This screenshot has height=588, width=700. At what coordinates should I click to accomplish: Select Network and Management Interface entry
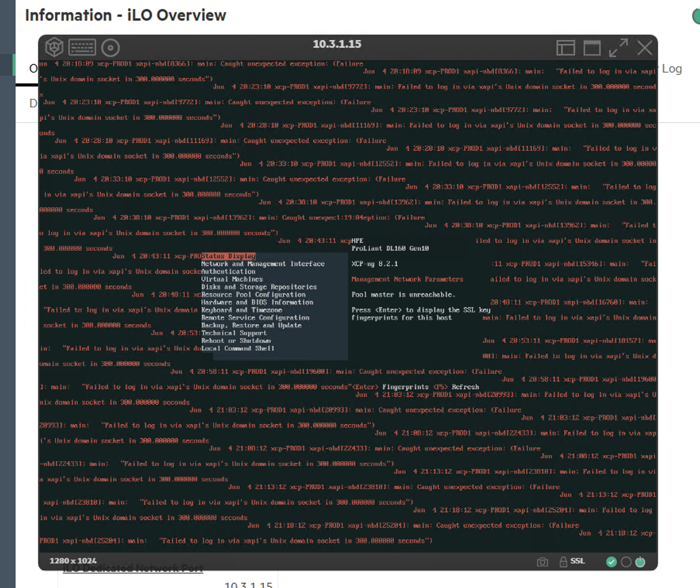pyautogui.click(x=263, y=264)
